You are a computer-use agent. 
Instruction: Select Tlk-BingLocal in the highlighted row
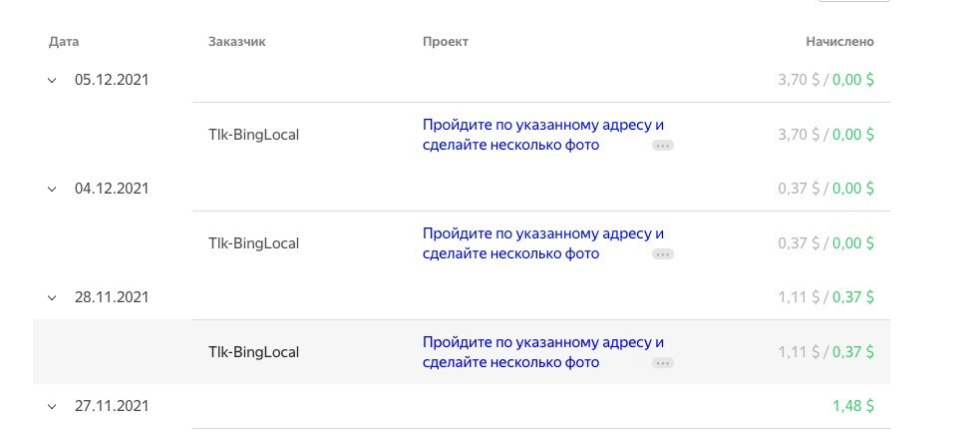[x=254, y=352]
